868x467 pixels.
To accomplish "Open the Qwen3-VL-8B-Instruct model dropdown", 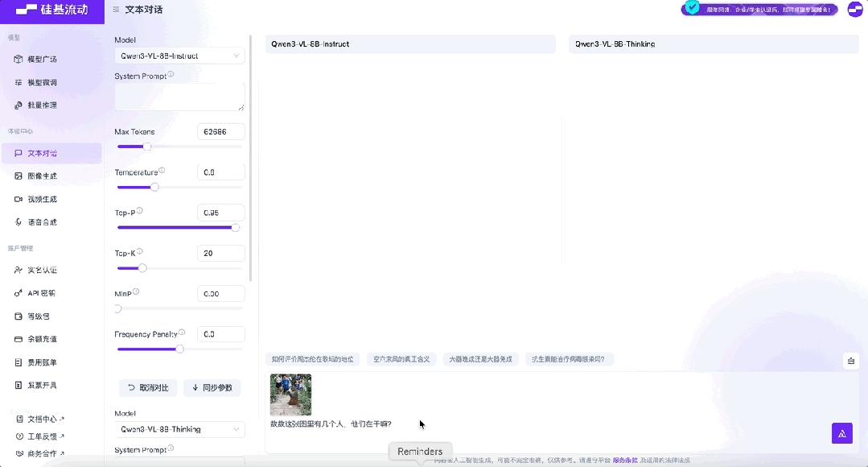I will click(x=179, y=56).
